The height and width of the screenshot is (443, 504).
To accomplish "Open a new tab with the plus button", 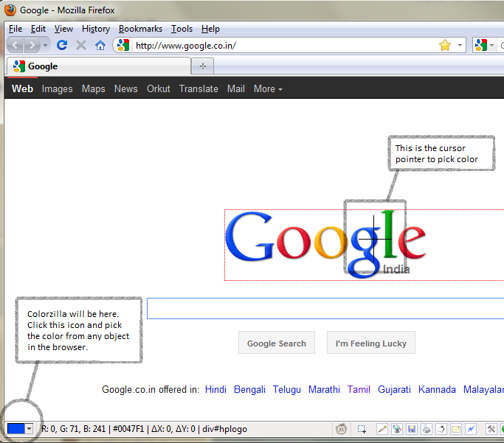I will point(202,66).
